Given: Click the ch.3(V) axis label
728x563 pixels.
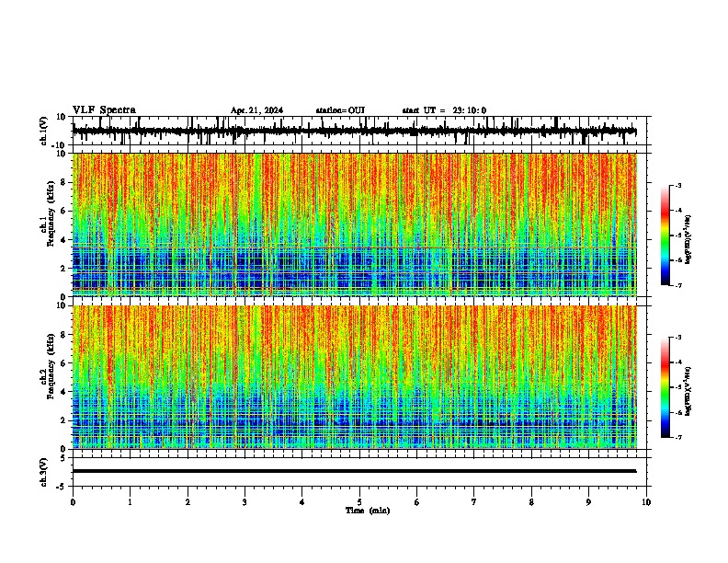Looking at the screenshot, I should pyautogui.click(x=44, y=472).
